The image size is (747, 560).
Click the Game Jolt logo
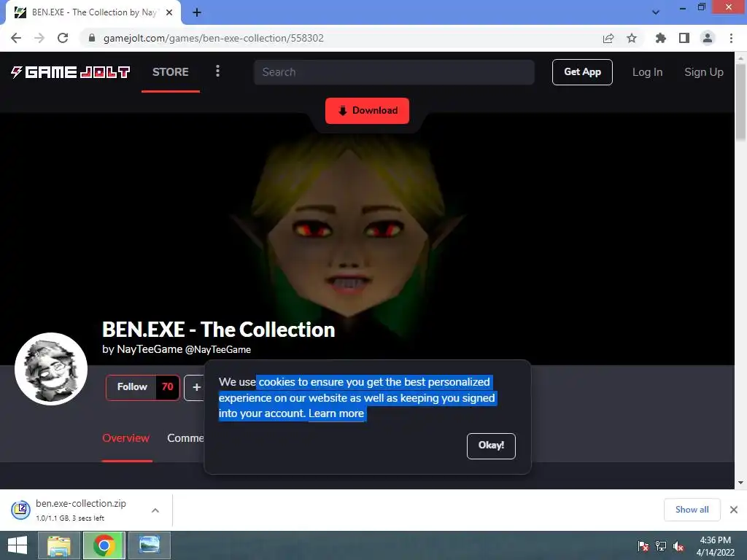point(70,72)
